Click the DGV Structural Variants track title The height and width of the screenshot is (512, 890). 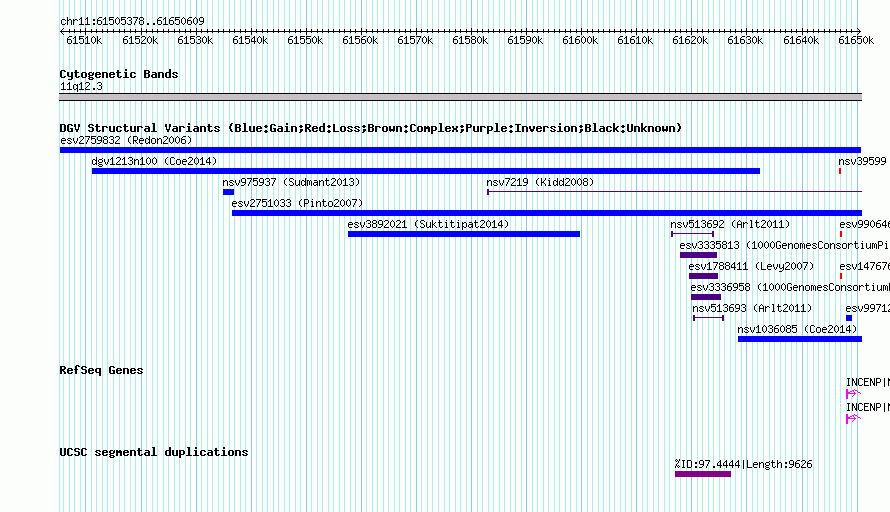pyautogui.click(x=371, y=128)
